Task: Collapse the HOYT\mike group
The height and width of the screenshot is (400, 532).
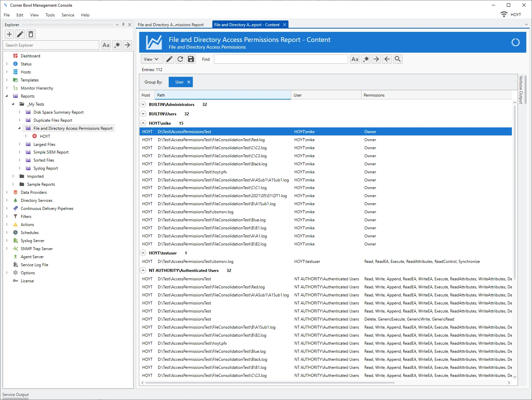Action: pos(143,123)
